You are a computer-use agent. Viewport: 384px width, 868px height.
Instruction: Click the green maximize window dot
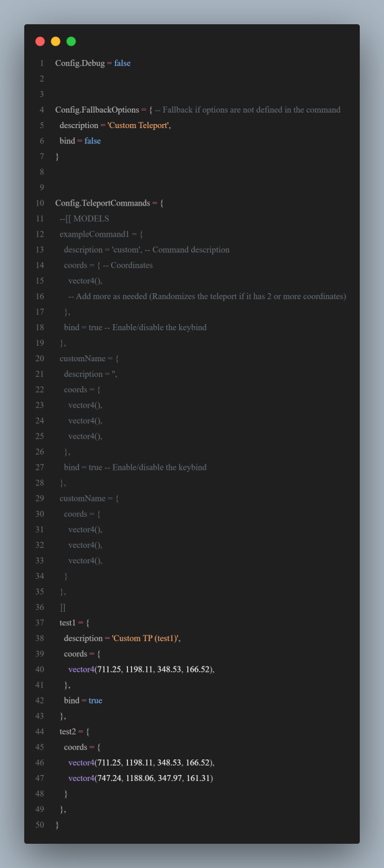point(71,41)
